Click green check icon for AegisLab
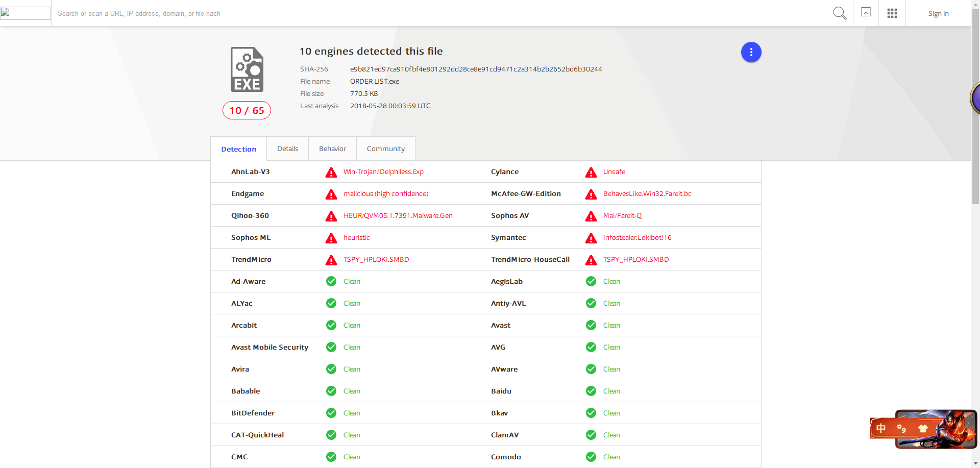980x468 pixels. coord(591,281)
